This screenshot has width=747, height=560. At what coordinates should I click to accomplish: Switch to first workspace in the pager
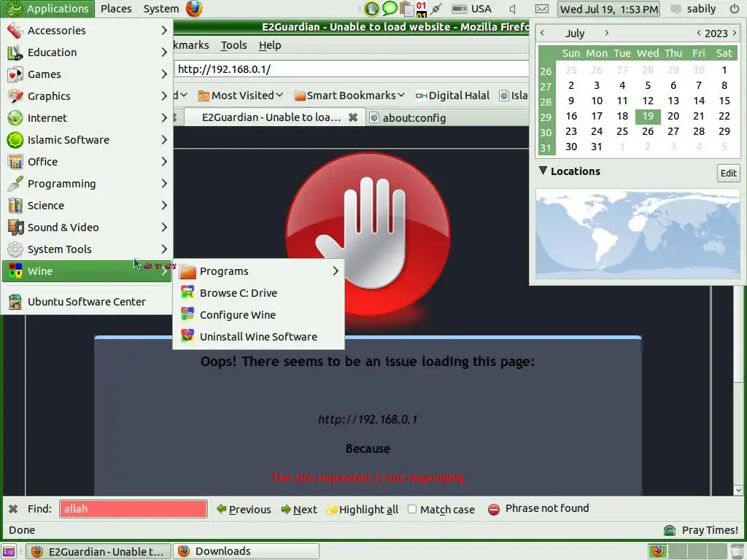659,551
